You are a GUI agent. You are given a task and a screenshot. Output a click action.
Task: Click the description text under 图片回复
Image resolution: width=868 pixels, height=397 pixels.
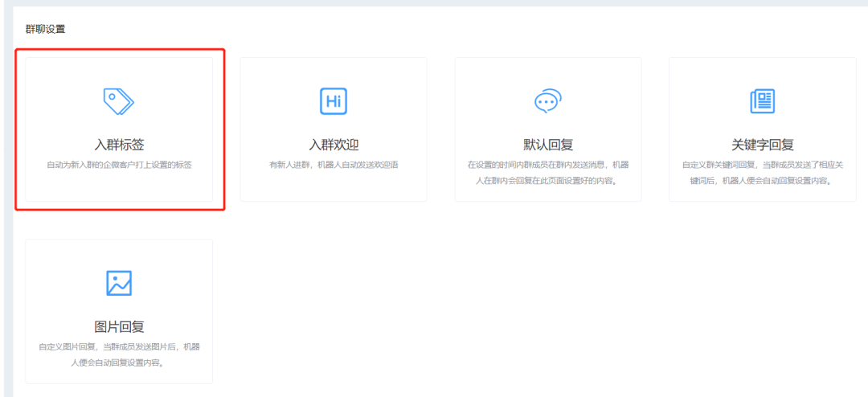click(119, 354)
